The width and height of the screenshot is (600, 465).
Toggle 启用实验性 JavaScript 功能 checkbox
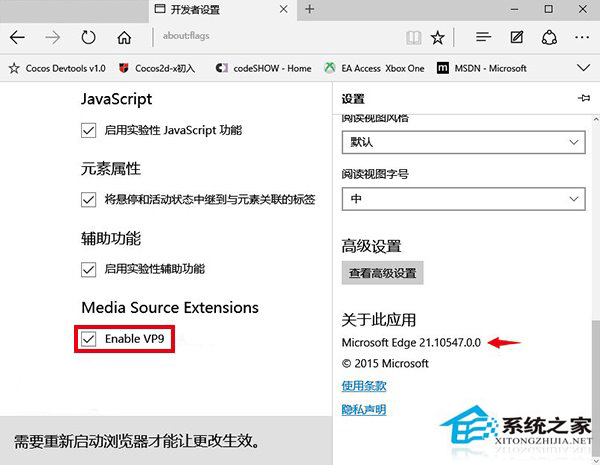tap(88, 131)
